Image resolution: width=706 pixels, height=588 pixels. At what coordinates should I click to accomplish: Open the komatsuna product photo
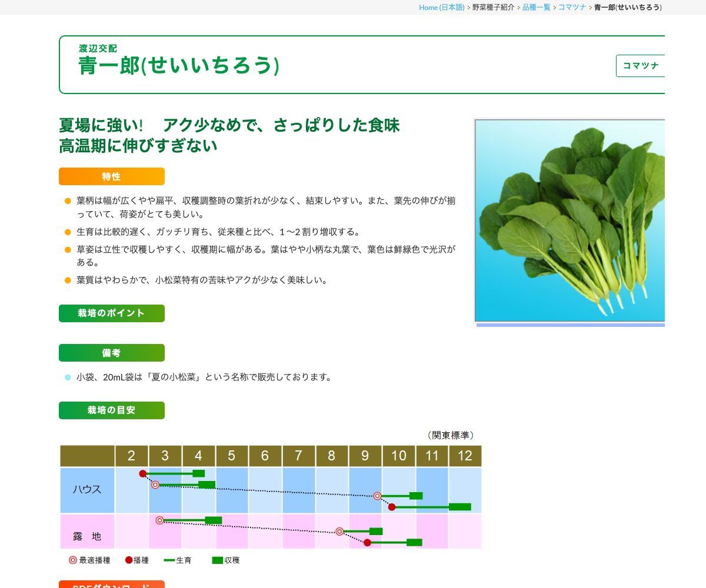tap(570, 220)
